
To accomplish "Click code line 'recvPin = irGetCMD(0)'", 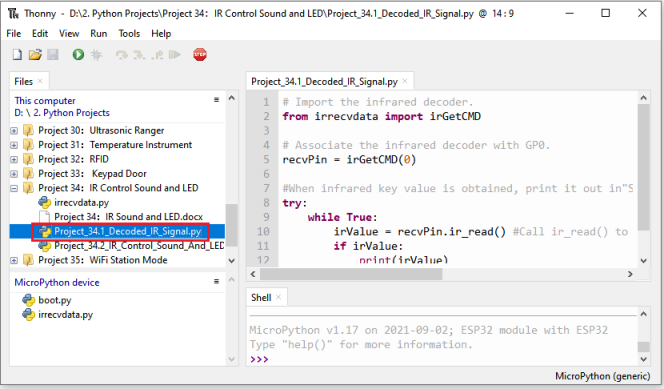I will click(349, 160).
